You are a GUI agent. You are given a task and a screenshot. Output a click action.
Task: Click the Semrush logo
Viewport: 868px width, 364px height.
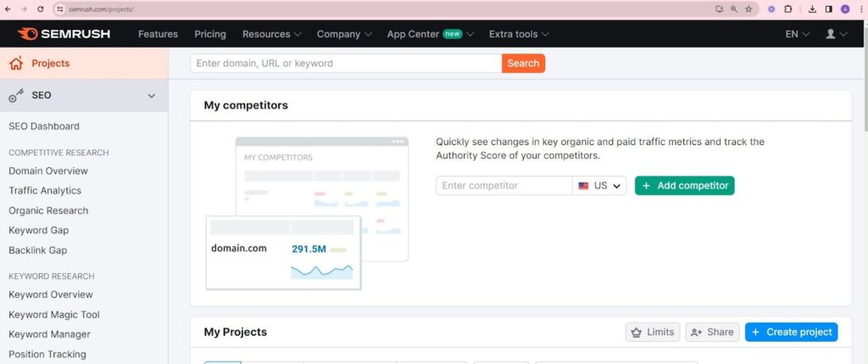[64, 34]
